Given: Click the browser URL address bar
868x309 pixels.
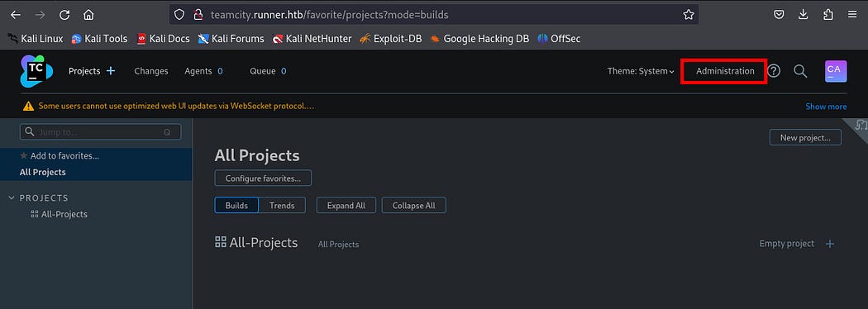Looking at the screenshot, I should coord(433,15).
